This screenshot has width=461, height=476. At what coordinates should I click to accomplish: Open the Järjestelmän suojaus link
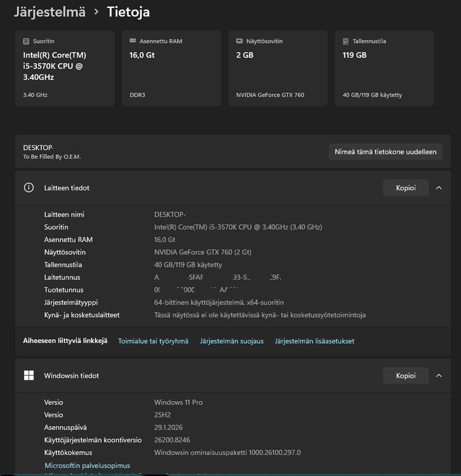coord(231,341)
